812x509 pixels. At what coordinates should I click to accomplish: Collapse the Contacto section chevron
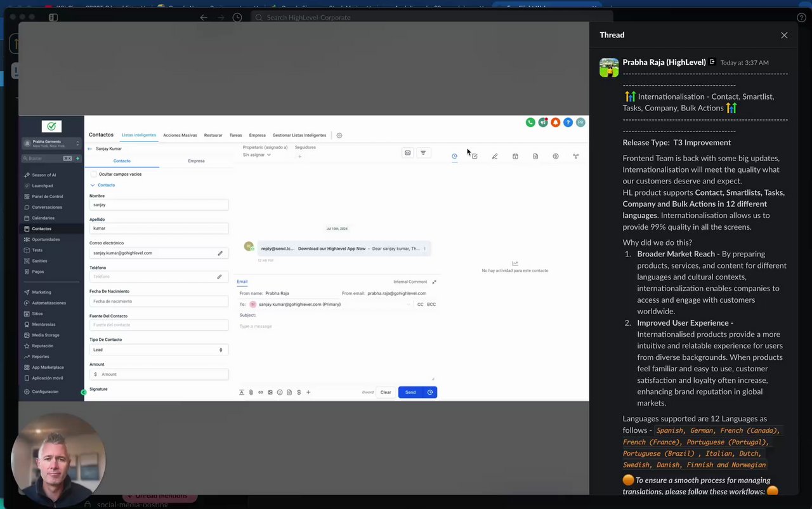pos(93,185)
